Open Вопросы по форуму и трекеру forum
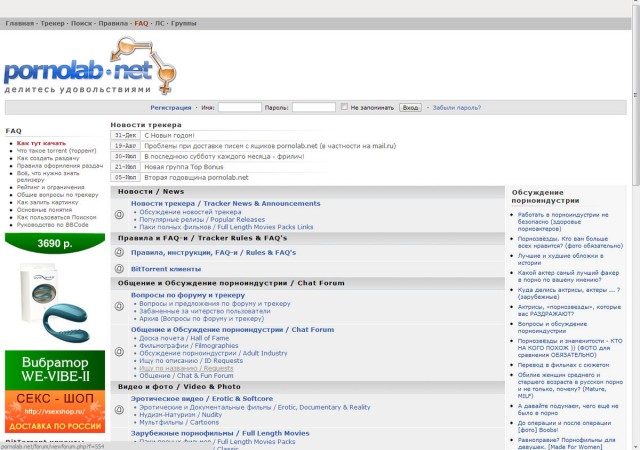Screen dimensions: 640x450 pyautogui.click(x=188, y=295)
